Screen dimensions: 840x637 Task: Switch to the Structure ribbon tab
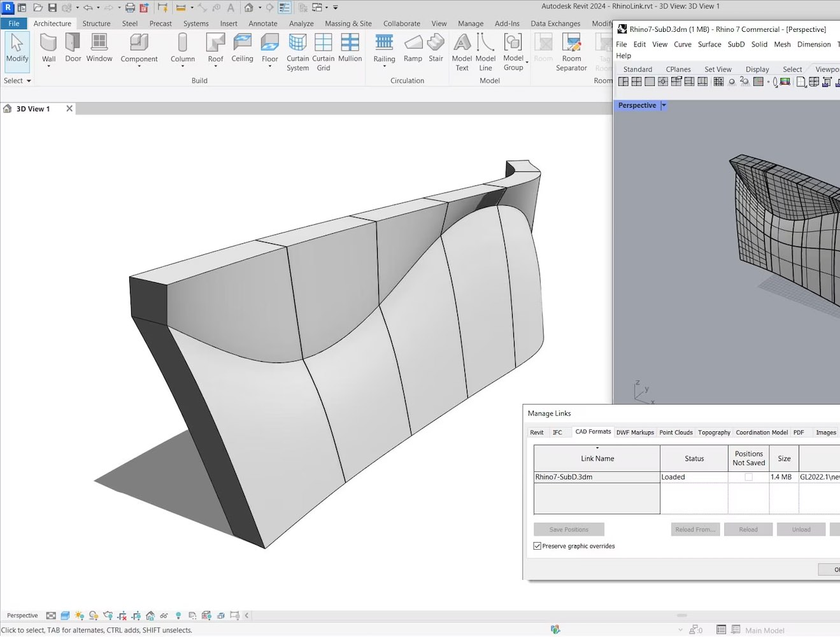(96, 24)
